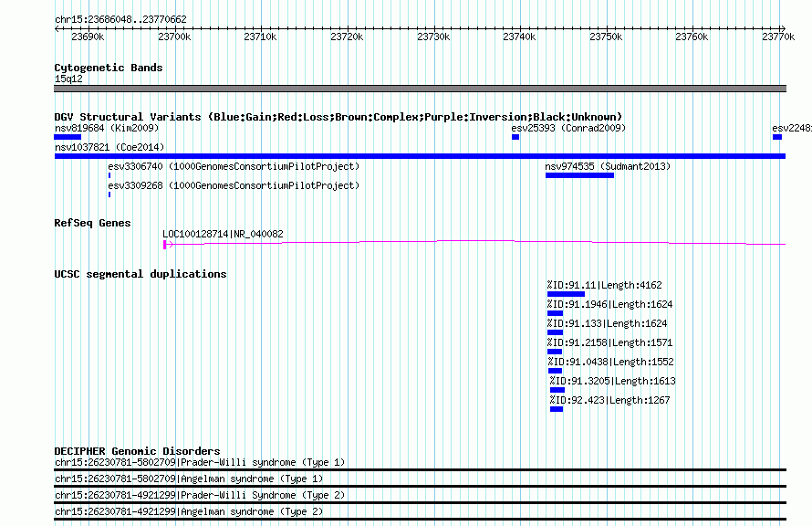The image size is (812, 526).
Task: Open Angelman syndrome (Type 1) entry
Action: (189, 479)
